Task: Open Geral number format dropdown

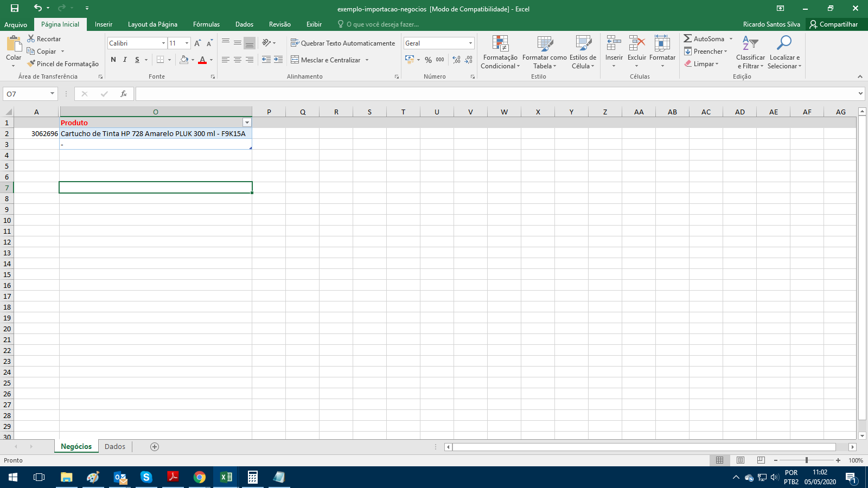Action: (x=470, y=43)
